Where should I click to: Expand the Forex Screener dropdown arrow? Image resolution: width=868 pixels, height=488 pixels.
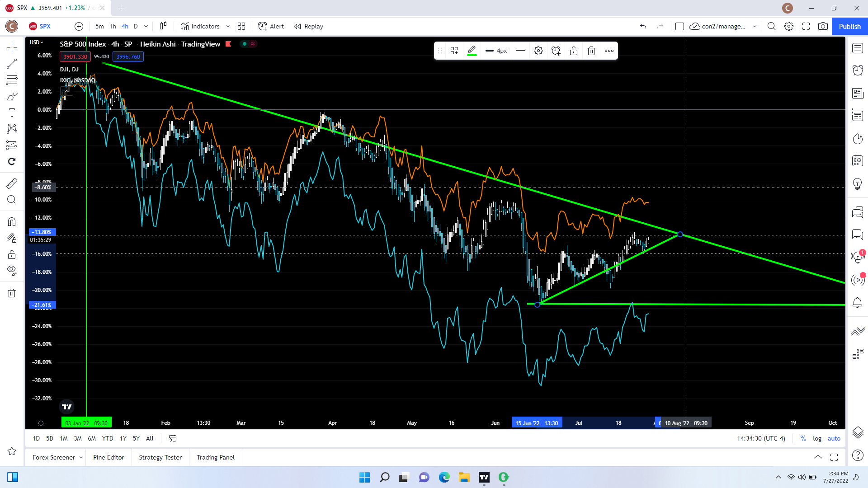(x=81, y=457)
